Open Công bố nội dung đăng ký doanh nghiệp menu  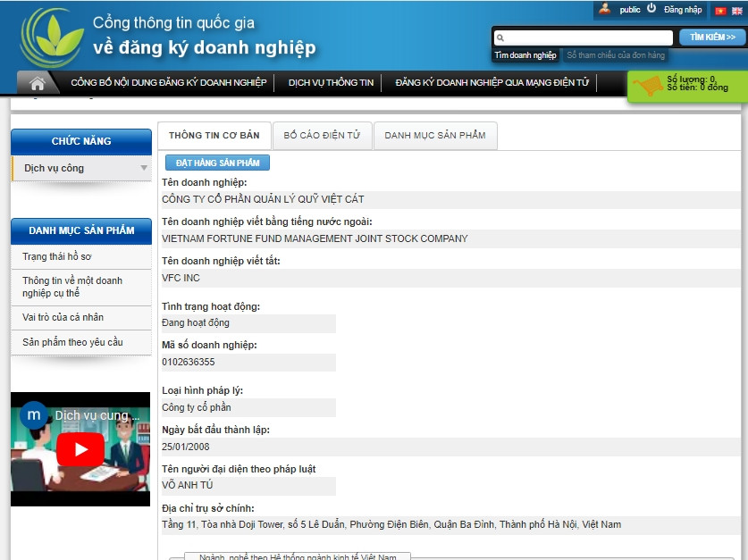tap(168, 83)
